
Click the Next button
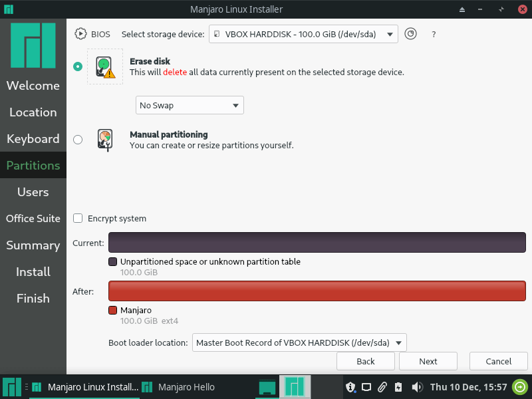coord(428,361)
